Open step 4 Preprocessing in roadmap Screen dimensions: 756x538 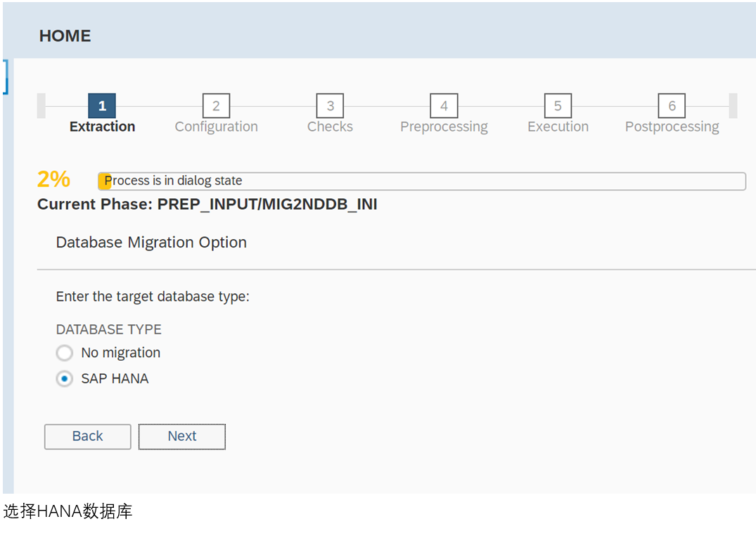tap(444, 106)
